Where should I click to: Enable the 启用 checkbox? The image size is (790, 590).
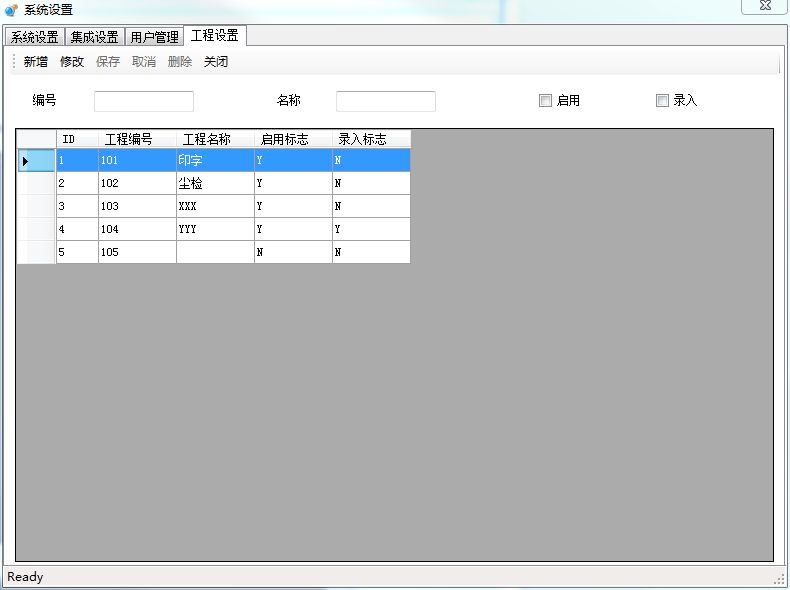tap(546, 100)
